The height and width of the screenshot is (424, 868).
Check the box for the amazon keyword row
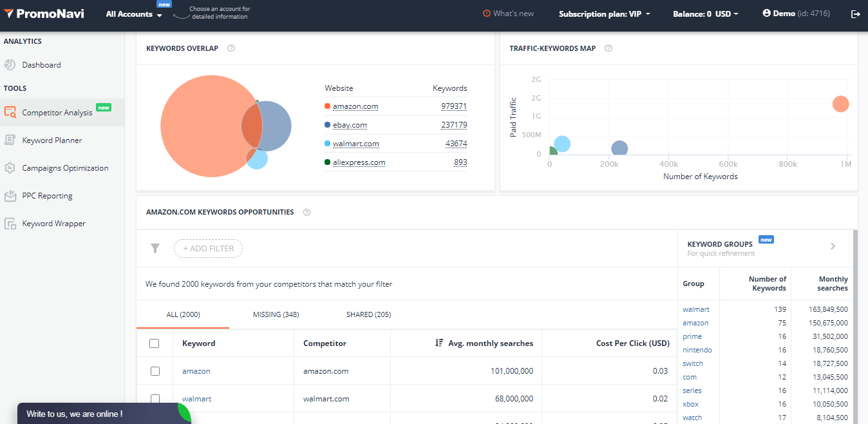155,371
